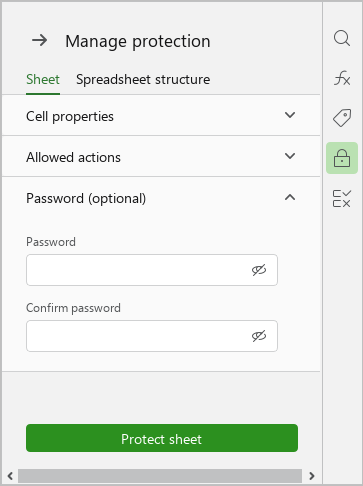This screenshot has height=486, width=363.
Task: Open the formula fx sidebar panel
Action: pos(342,78)
